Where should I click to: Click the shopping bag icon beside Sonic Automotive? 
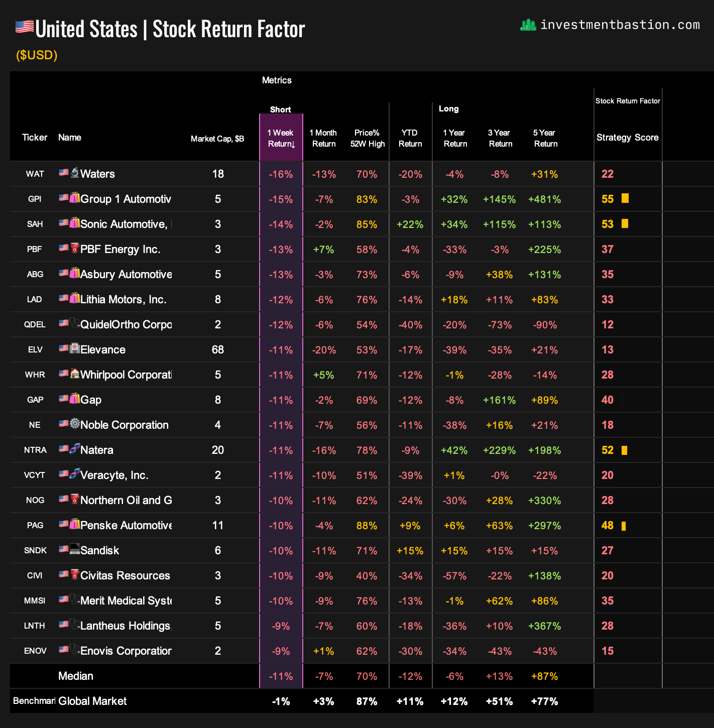[75, 223]
